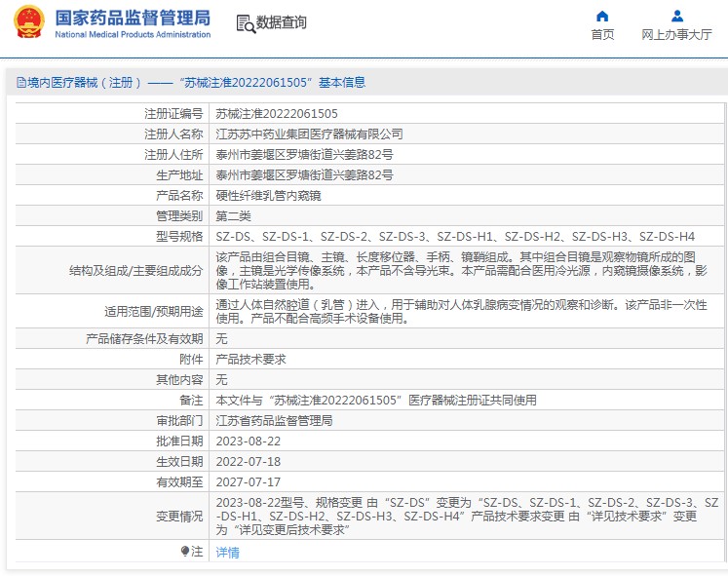Click the 变更情况 change description text

[467, 516]
